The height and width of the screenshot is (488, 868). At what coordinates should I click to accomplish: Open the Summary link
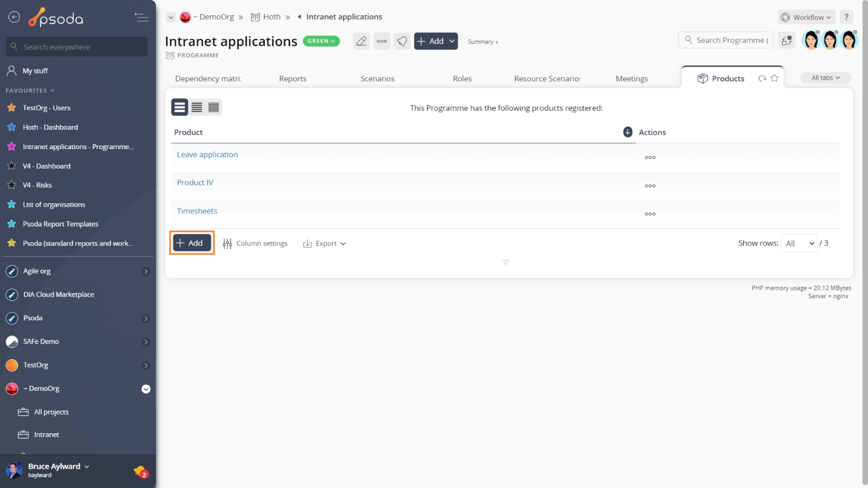coord(483,42)
